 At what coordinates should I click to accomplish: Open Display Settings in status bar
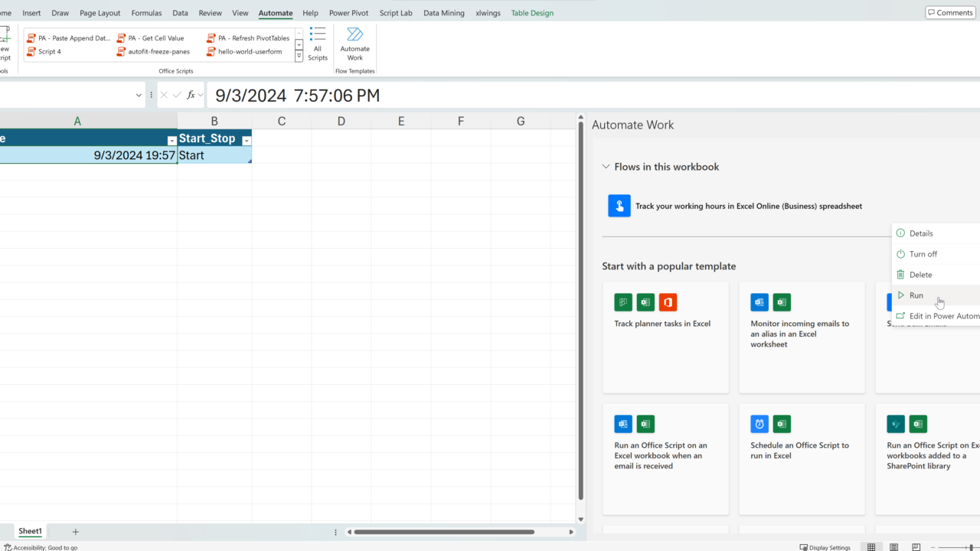(x=825, y=547)
